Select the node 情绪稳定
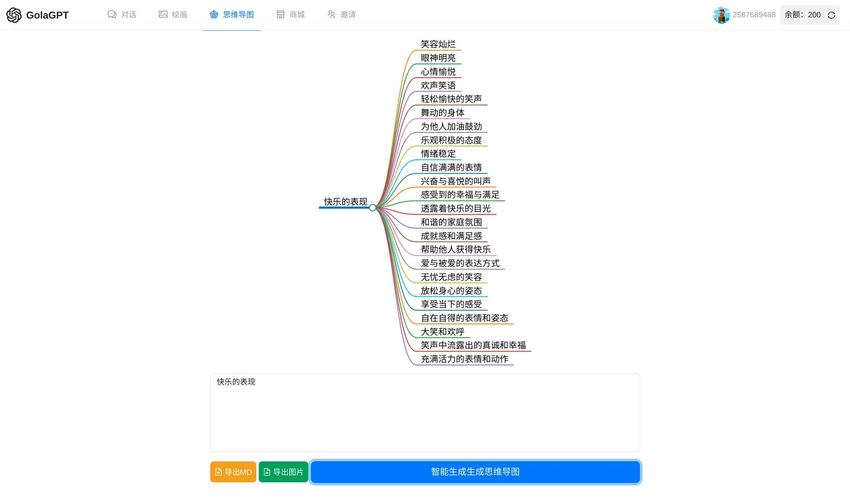The image size is (850, 504). point(438,154)
